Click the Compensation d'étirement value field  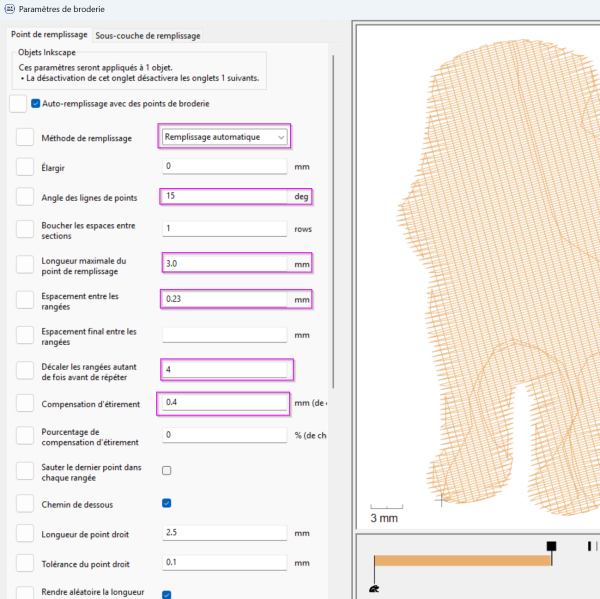tap(225, 402)
